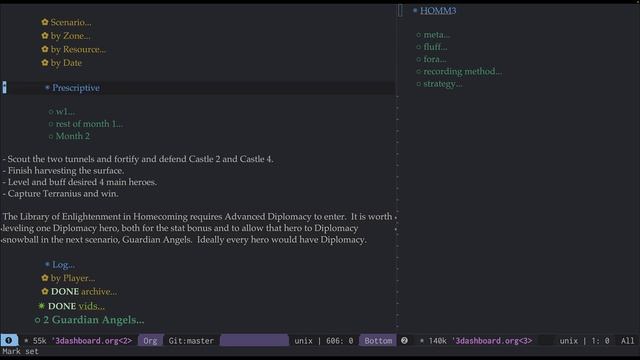The image size is (640, 360).
Task: Click the bullet beside the HOMM3 heading
Action: 415,10
